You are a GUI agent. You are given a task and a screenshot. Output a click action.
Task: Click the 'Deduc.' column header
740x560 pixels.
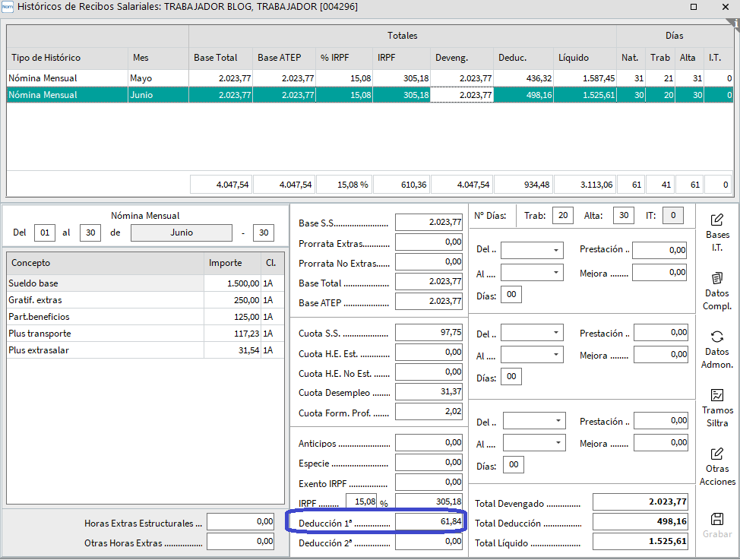523,58
